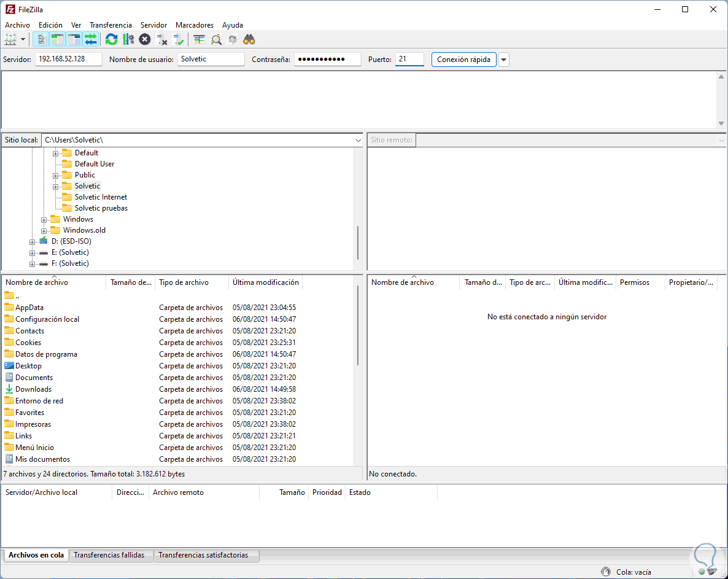Open the Ayuda menu

click(233, 25)
